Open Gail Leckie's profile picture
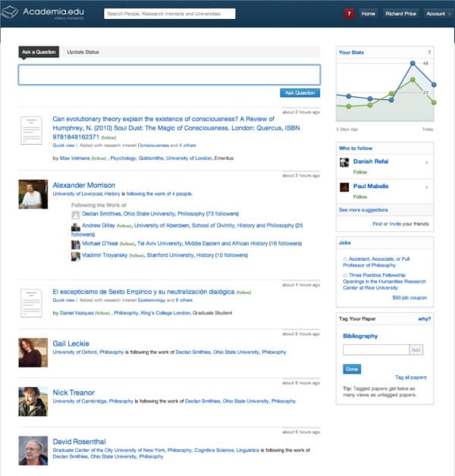 pos(33,352)
